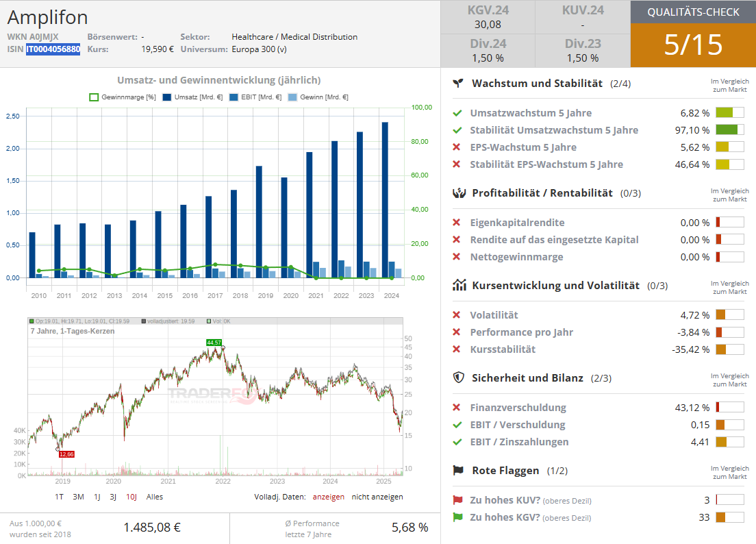Click the 'nicht anzeigen' link for Volladj. Daten
Screen dimensions: 756x544
pyautogui.click(x=377, y=497)
